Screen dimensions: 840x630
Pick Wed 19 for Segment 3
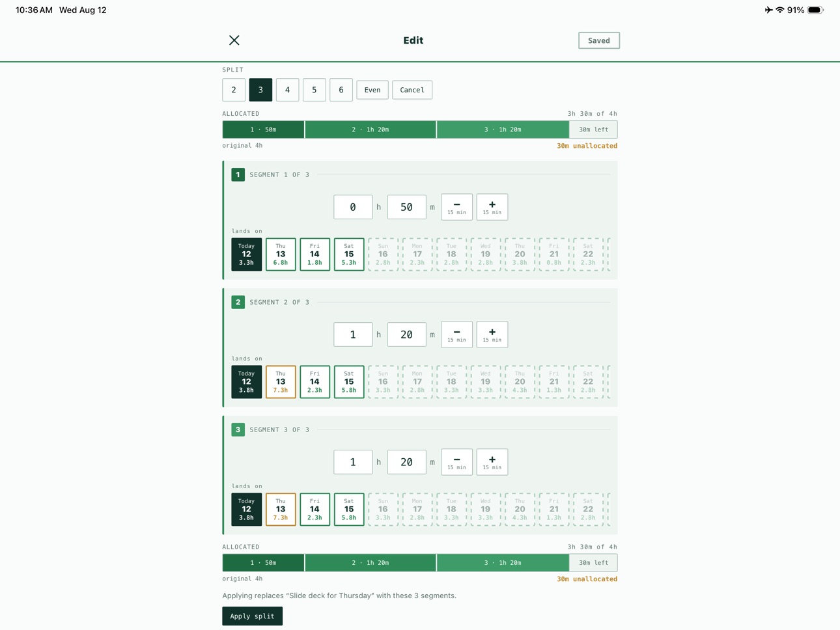pyautogui.click(x=485, y=509)
